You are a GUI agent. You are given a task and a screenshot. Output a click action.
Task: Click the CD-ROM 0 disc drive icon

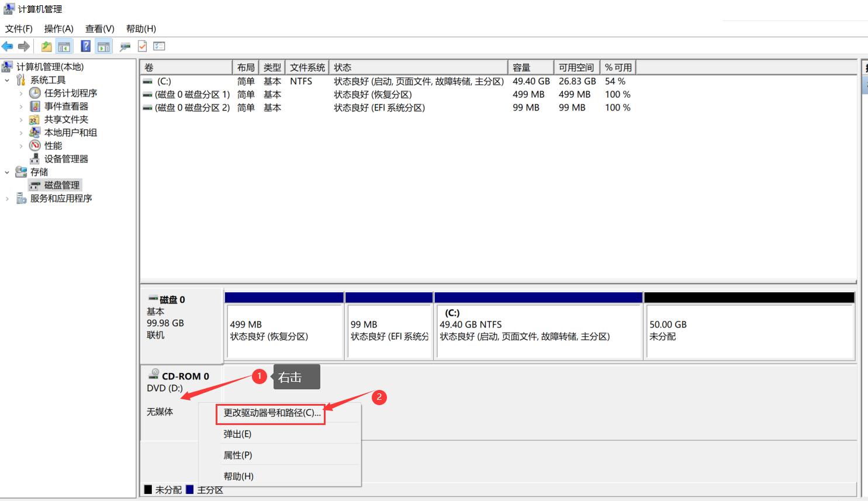tap(154, 374)
